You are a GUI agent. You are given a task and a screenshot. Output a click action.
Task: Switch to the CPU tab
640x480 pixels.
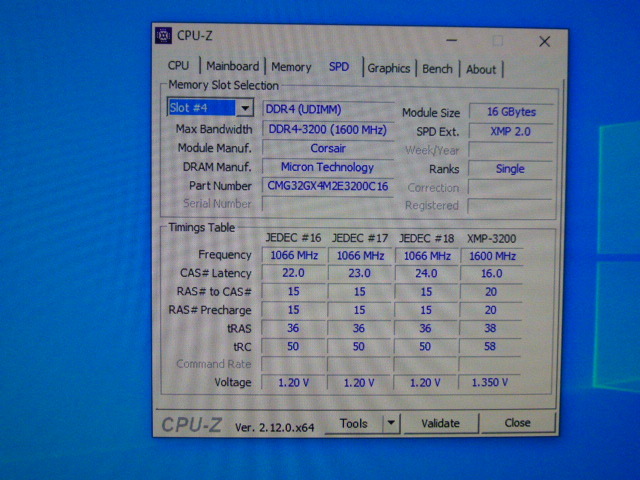[178, 66]
